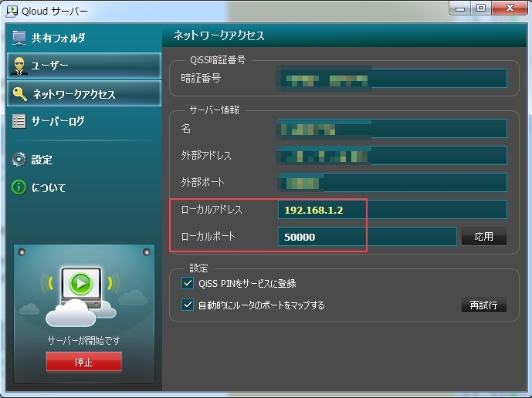Viewport: 532px width, 398px height.
Task: Click the 外部アドレス field
Action: coord(392,155)
